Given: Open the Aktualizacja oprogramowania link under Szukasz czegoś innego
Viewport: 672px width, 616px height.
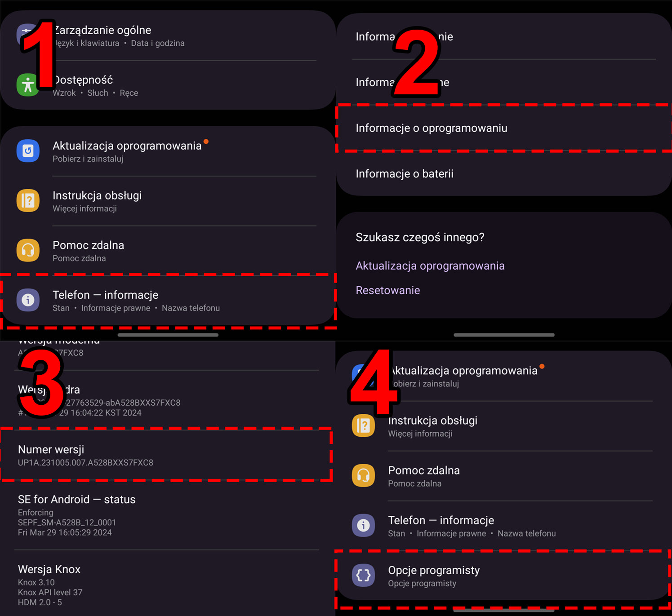Looking at the screenshot, I should [430, 266].
